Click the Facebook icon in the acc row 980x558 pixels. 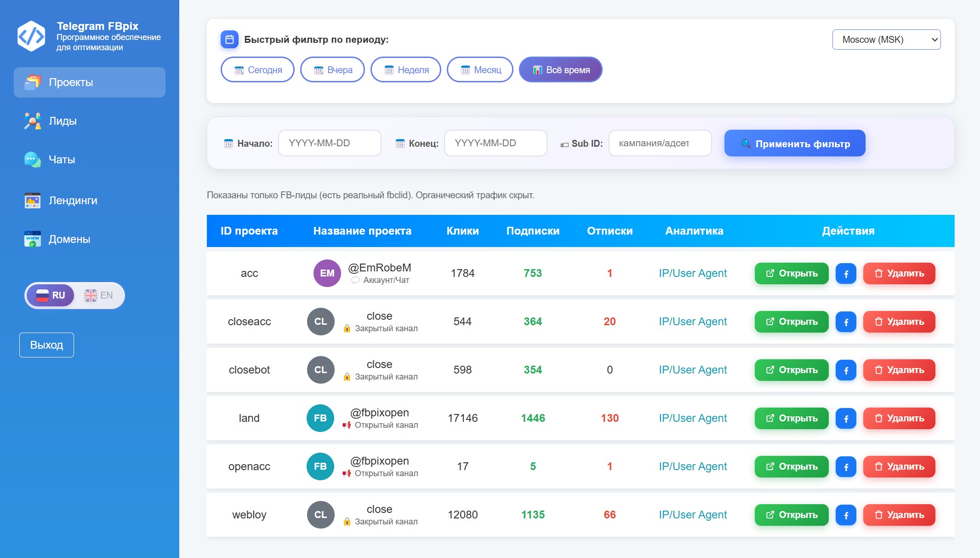(x=846, y=274)
